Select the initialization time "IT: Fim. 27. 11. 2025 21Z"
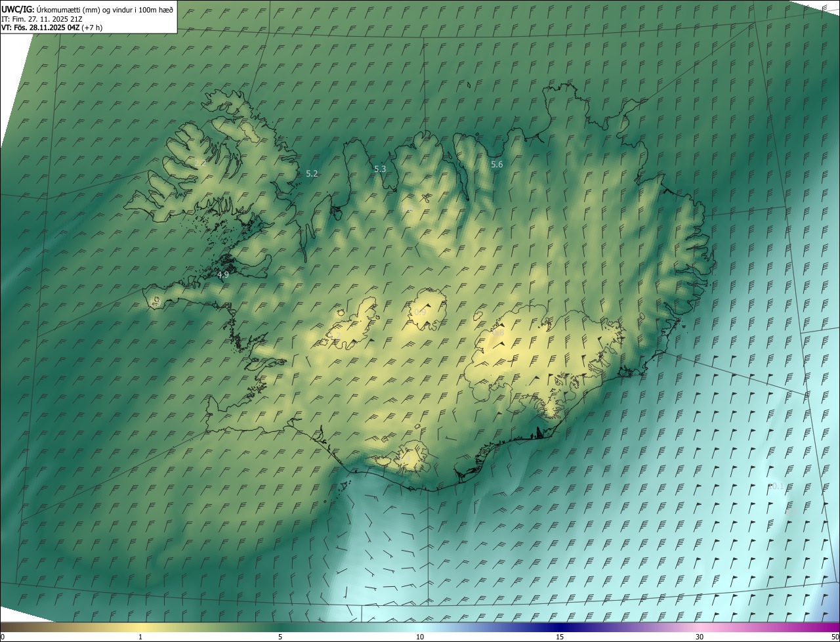This screenshot has width=840, height=642. 41,19
